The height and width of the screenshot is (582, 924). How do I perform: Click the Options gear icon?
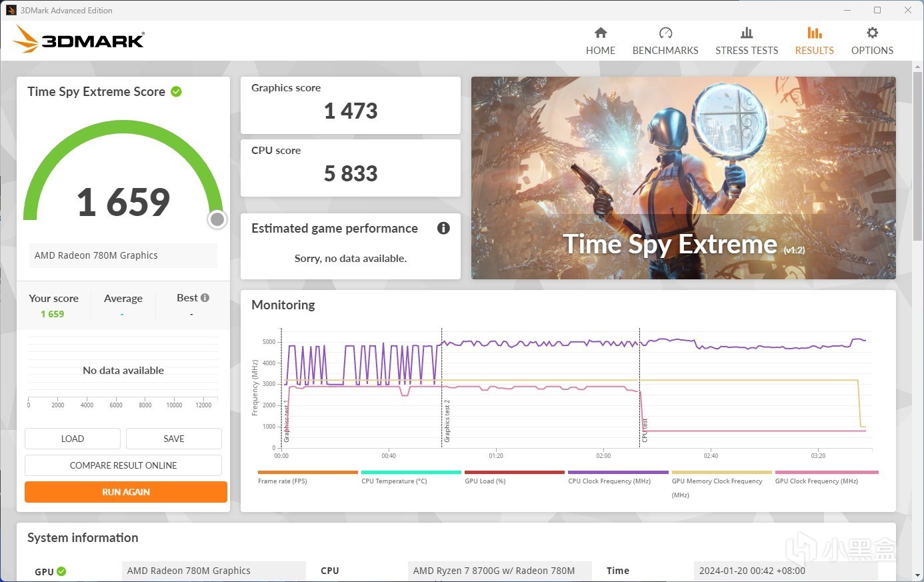pos(872,33)
